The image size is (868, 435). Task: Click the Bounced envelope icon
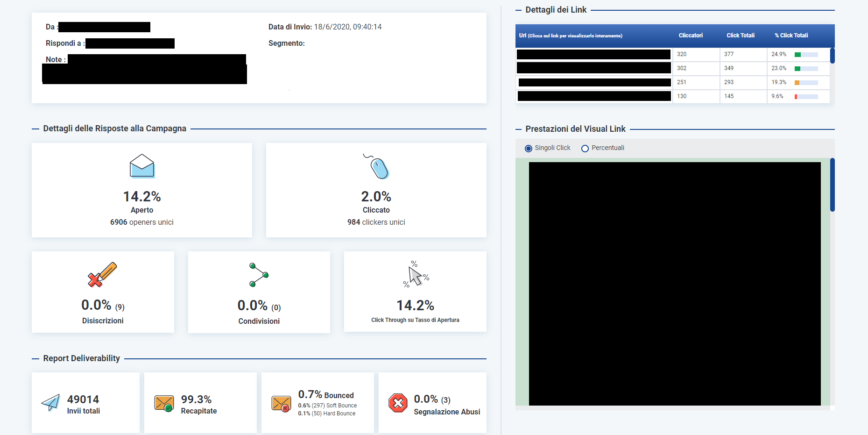coord(281,404)
